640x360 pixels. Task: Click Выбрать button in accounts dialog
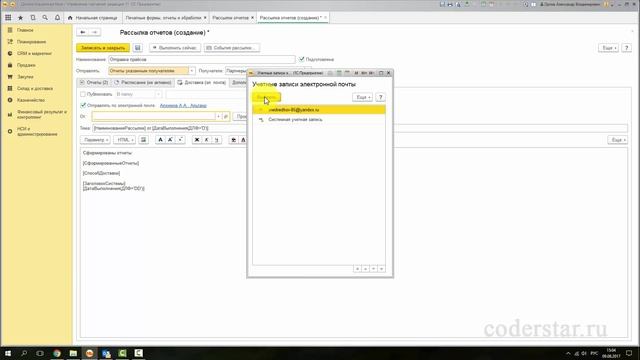pos(266,98)
